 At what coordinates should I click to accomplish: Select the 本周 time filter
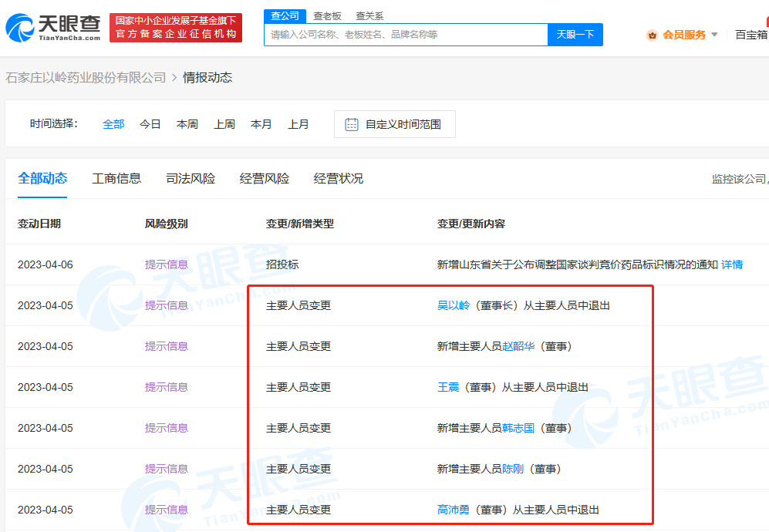pos(187,125)
